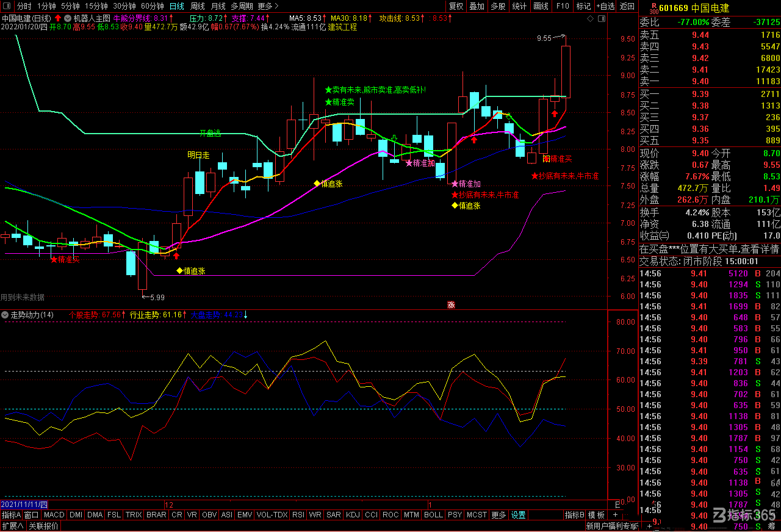Click the plus icon next to 模板

click(615, 515)
